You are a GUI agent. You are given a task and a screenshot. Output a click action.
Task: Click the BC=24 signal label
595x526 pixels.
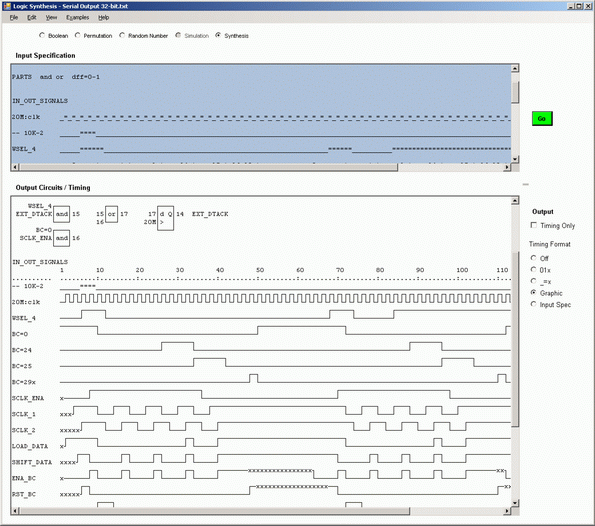point(22,350)
